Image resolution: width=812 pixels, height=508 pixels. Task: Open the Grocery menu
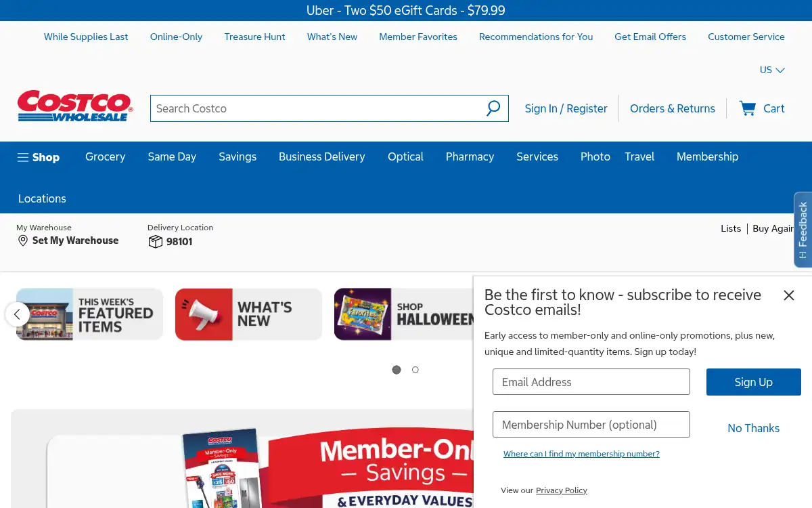click(x=106, y=156)
